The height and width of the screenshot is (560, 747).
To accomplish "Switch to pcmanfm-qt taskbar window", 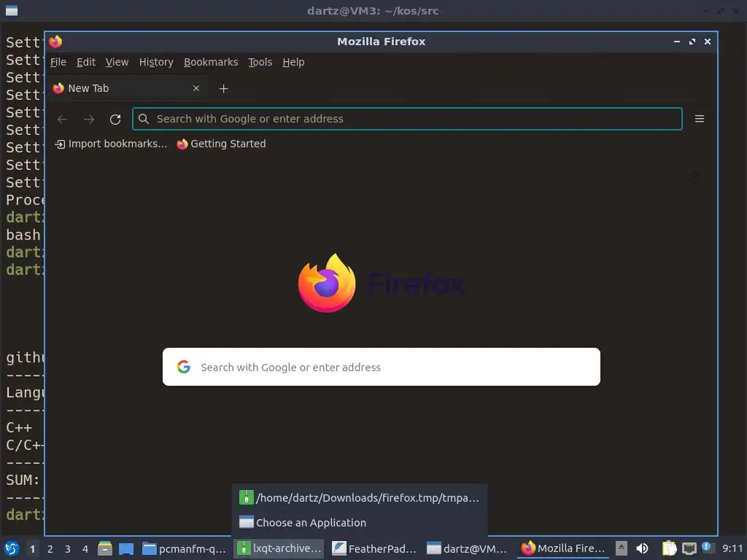I will click(x=185, y=549).
